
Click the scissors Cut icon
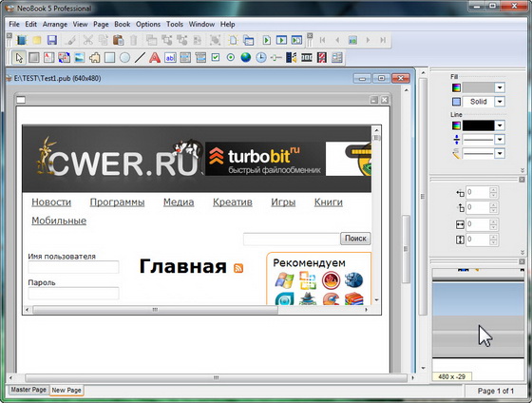pos(88,40)
